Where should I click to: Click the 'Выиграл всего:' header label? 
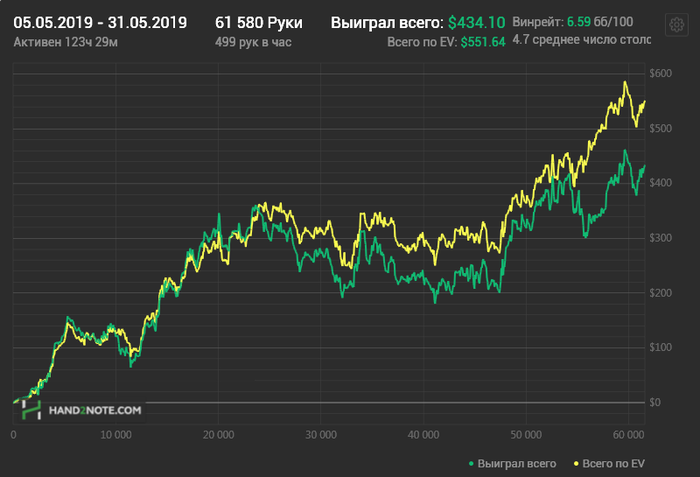coord(388,22)
